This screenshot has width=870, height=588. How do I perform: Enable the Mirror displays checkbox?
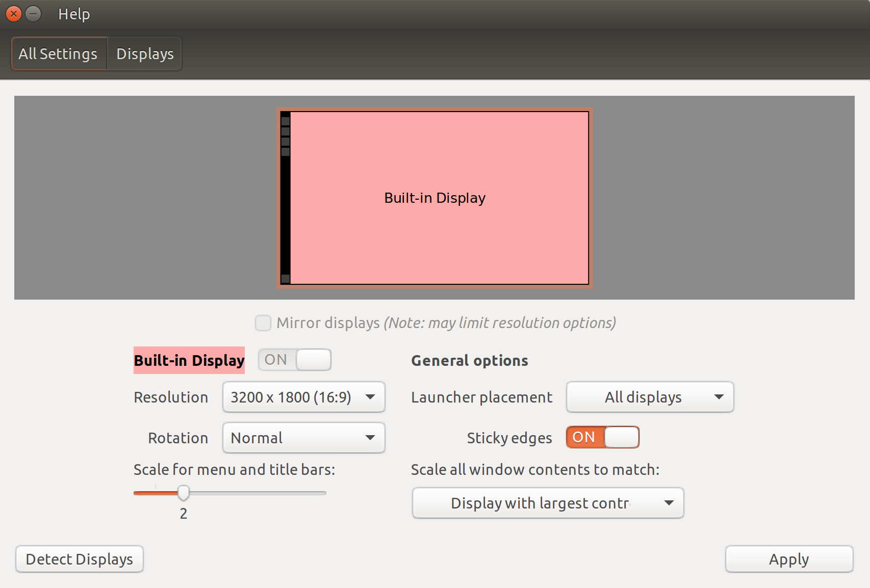pos(263,323)
